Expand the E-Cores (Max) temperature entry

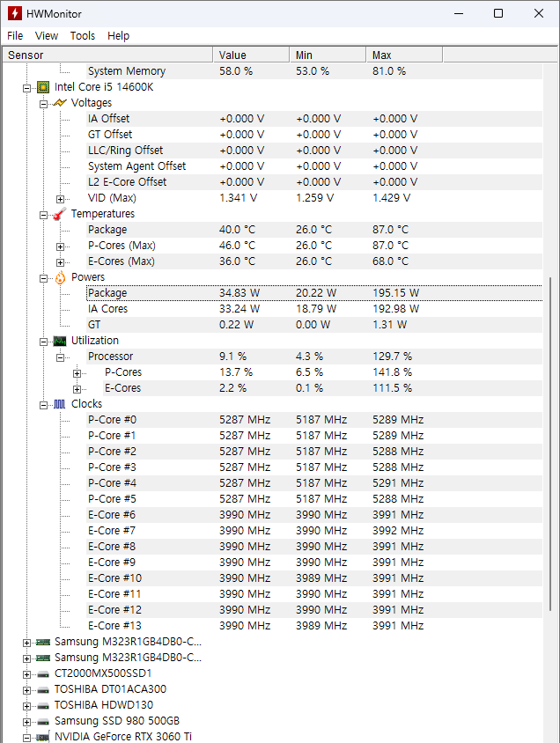(x=60, y=262)
